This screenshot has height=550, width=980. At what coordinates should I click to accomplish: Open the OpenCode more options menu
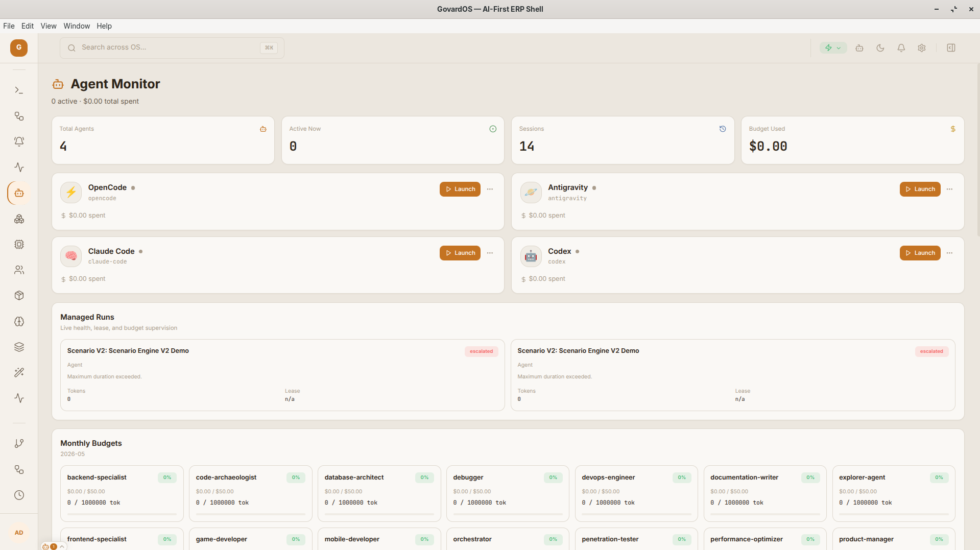tap(490, 189)
